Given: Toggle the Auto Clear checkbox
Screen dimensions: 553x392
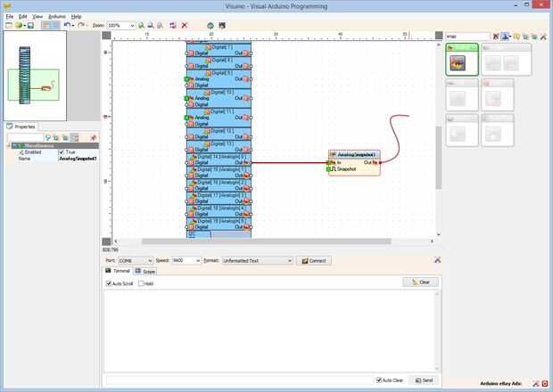Looking at the screenshot, I should (379, 380).
